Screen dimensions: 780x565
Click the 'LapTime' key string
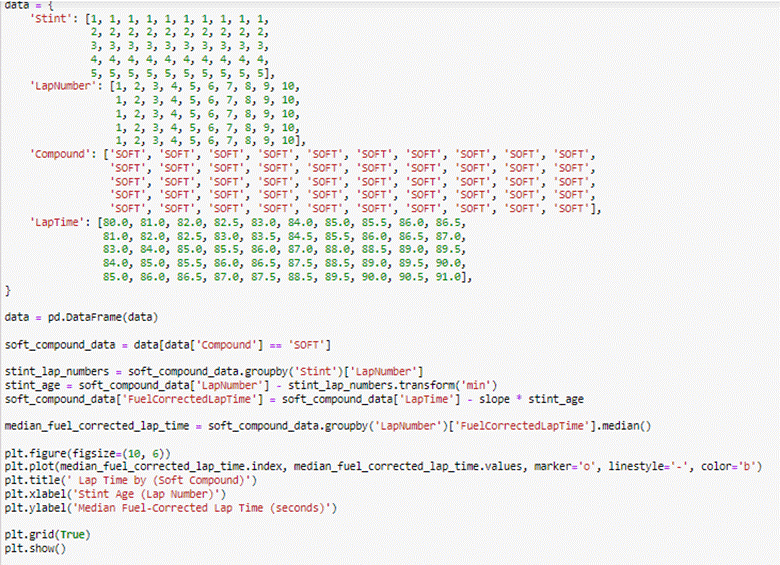[x=57, y=222]
